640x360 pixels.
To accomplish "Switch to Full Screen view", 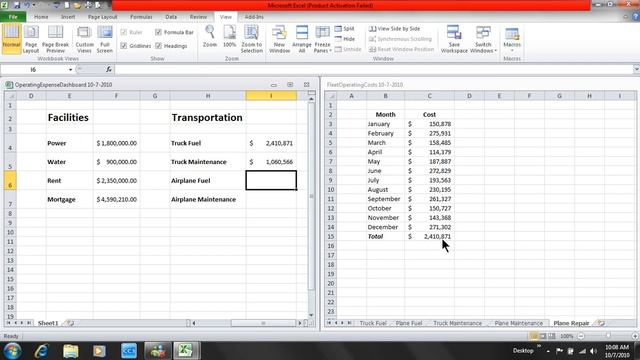I will pyautogui.click(x=104, y=39).
